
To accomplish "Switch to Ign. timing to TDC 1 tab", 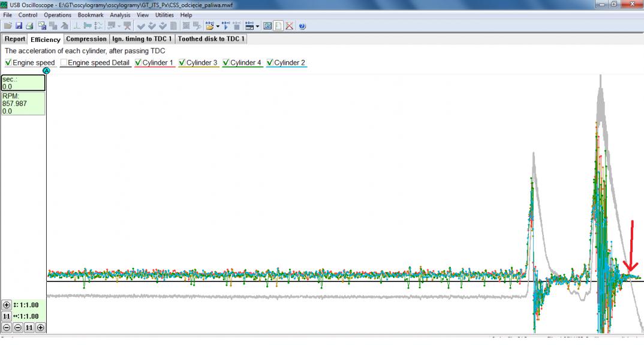I will point(142,39).
